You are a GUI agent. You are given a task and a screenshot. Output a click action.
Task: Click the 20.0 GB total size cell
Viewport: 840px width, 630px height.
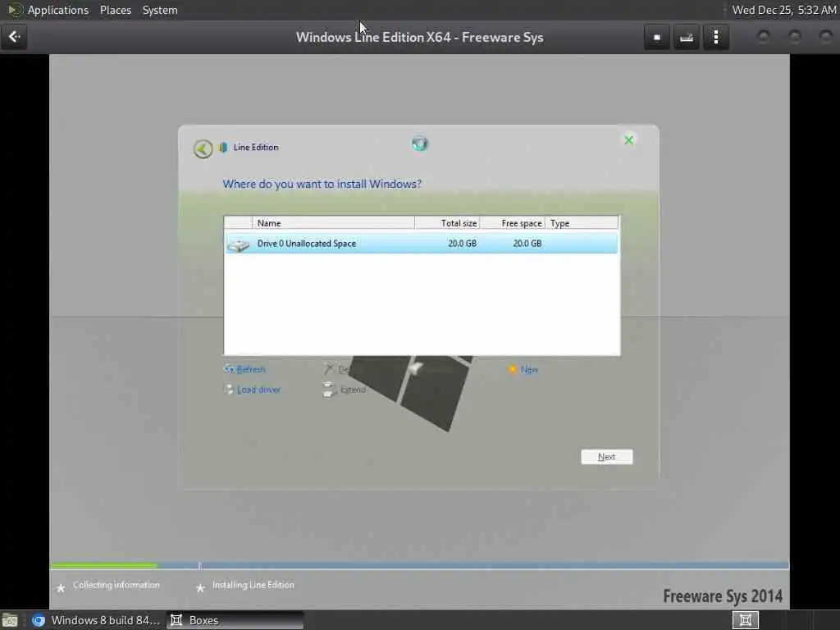[462, 243]
